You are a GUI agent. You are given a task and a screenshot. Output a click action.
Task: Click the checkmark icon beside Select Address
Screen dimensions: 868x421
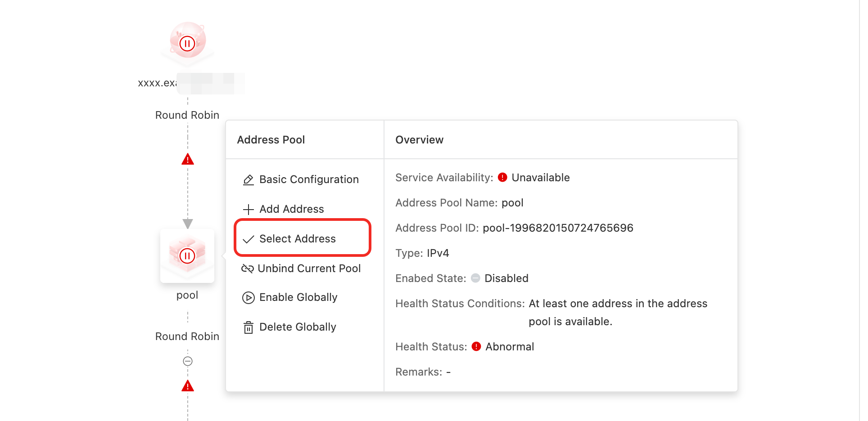[248, 239]
